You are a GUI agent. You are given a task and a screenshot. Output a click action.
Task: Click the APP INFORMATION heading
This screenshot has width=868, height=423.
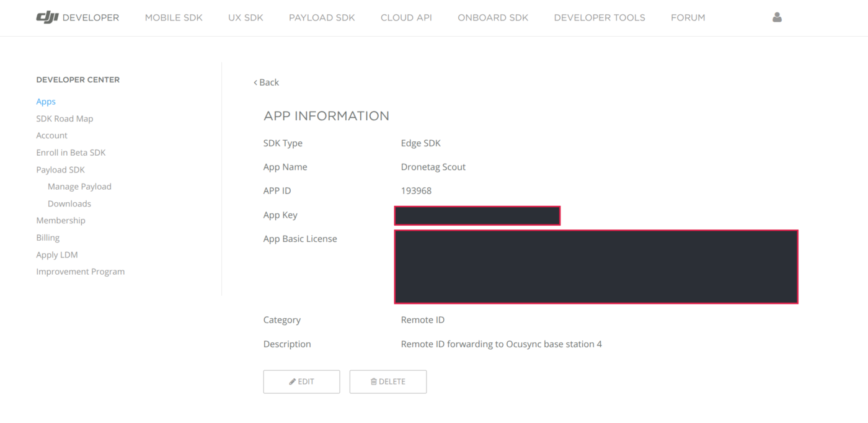[326, 116]
